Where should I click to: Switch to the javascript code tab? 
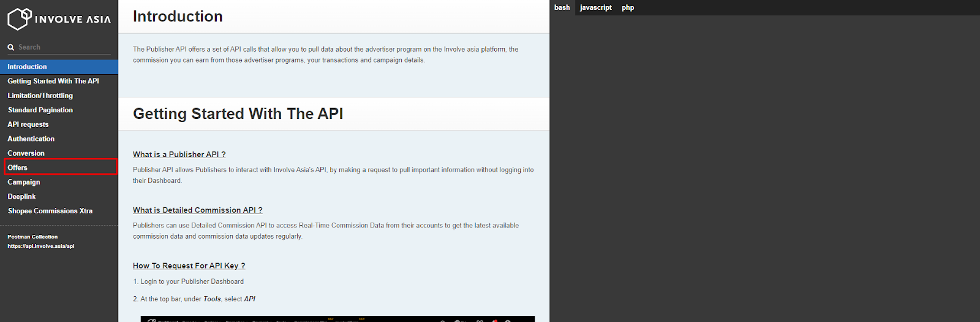595,7
